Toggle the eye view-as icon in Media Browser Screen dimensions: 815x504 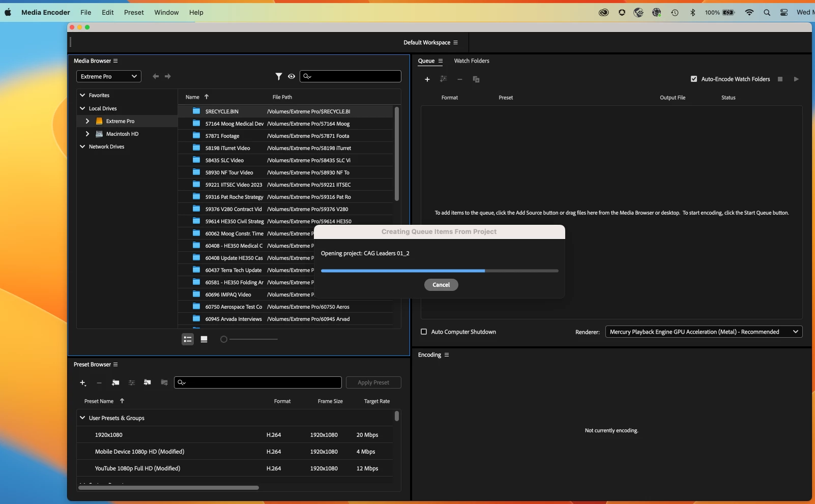click(x=292, y=76)
